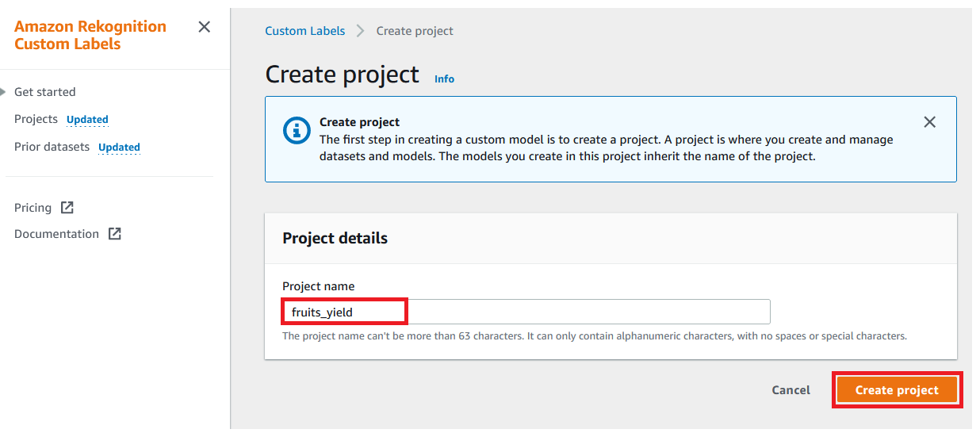The width and height of the screenshot is (980, 433).
Task: Click the external link icon beside Documentation
Action: [x=115, y=233]
